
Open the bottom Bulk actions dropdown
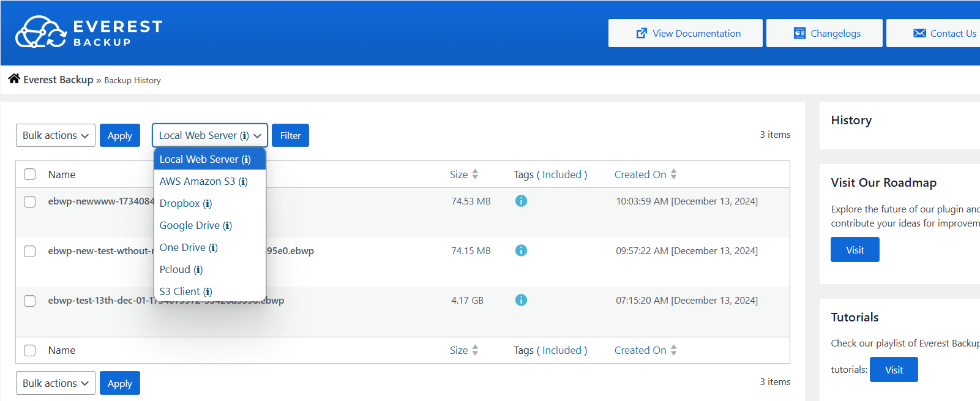click(56, 383)
